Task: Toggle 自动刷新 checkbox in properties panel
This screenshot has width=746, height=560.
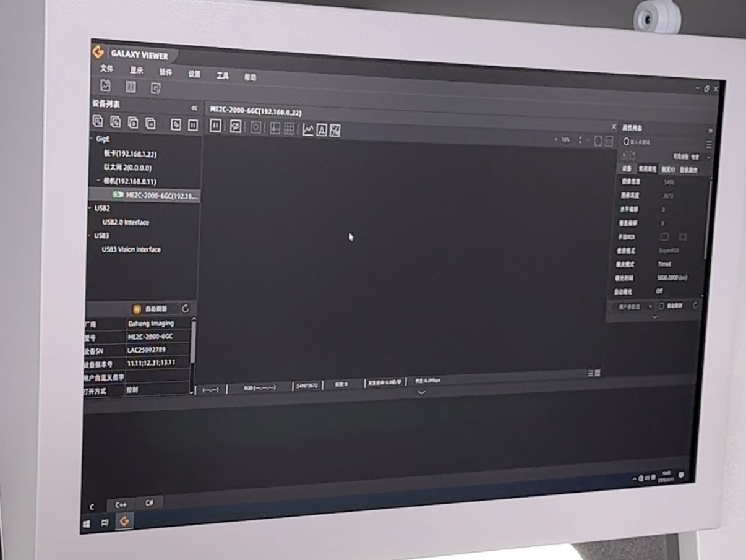Action: point(661,306)
